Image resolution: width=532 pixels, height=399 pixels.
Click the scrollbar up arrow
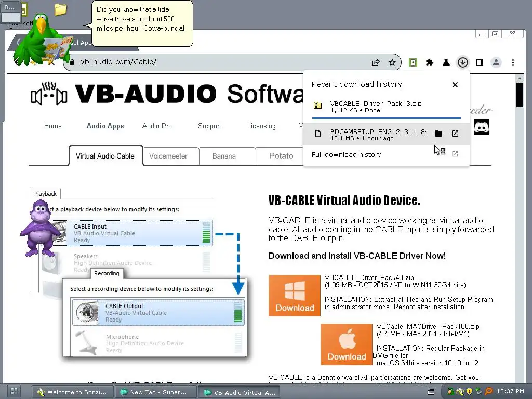click(520, 78)
